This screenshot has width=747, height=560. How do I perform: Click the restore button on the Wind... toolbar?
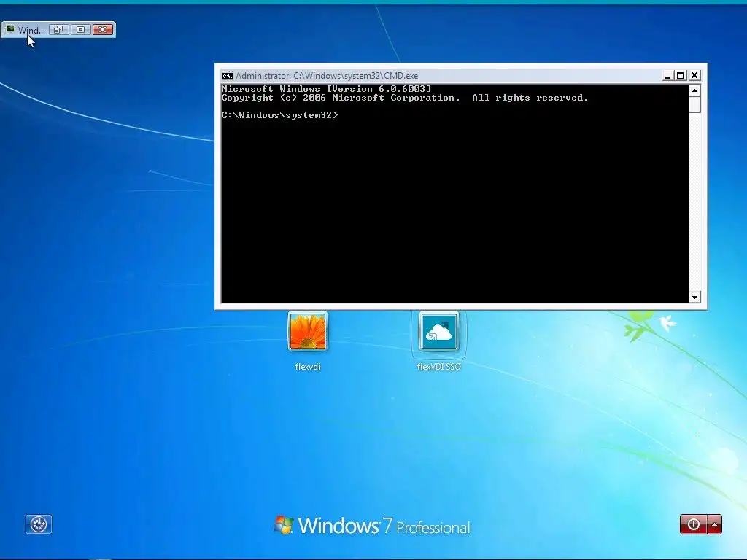tap(58, 29)
